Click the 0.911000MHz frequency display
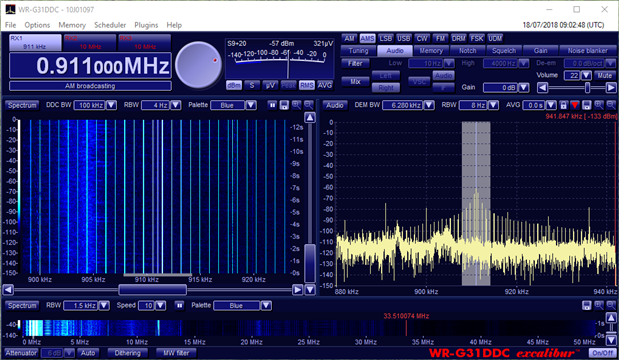 90,66
